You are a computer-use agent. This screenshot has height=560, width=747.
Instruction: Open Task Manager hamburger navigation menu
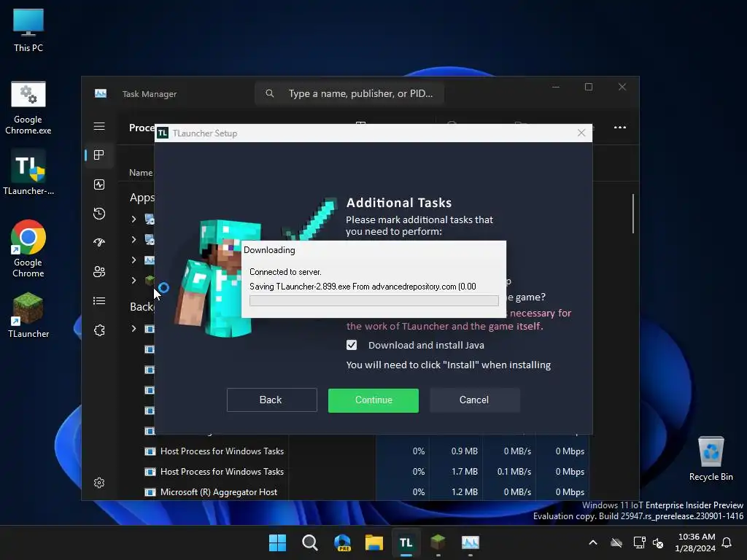(99, 126)
